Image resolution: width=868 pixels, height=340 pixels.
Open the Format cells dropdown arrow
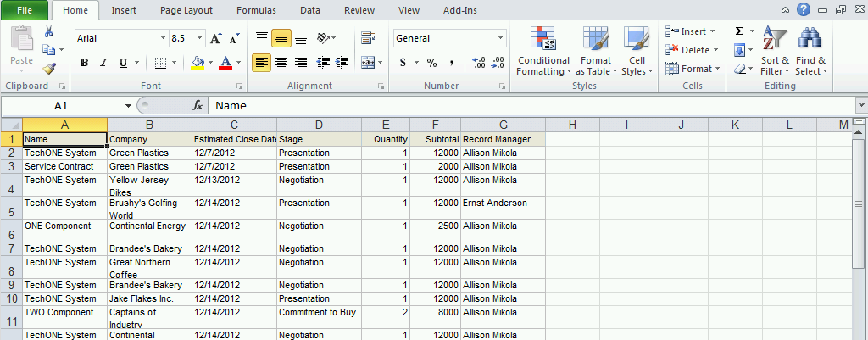pos(717,69)
